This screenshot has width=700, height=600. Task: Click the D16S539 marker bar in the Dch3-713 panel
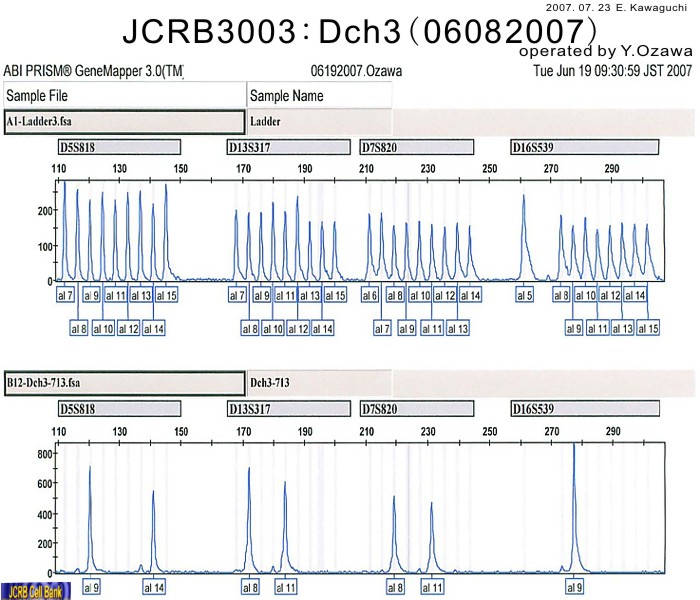tap(584, 409)
